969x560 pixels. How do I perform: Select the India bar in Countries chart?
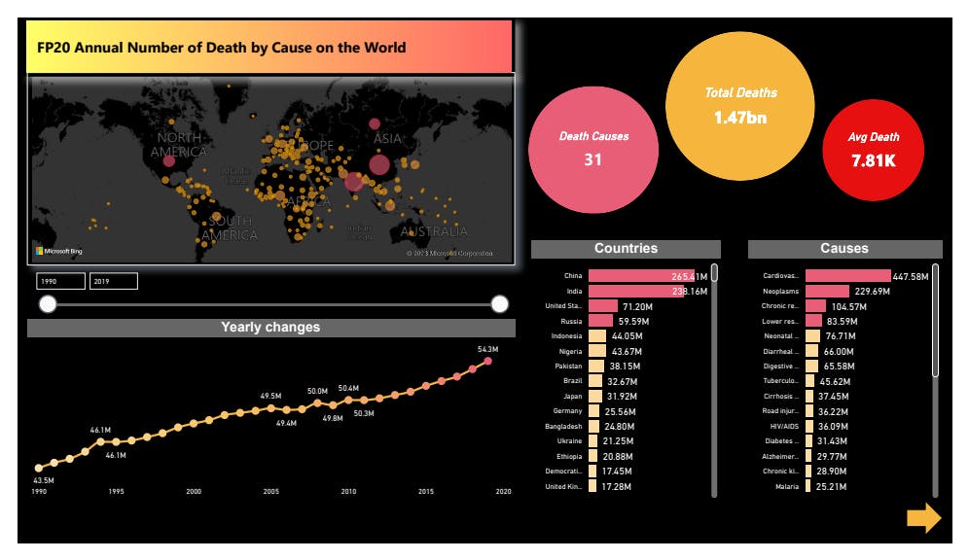[636, 291]
